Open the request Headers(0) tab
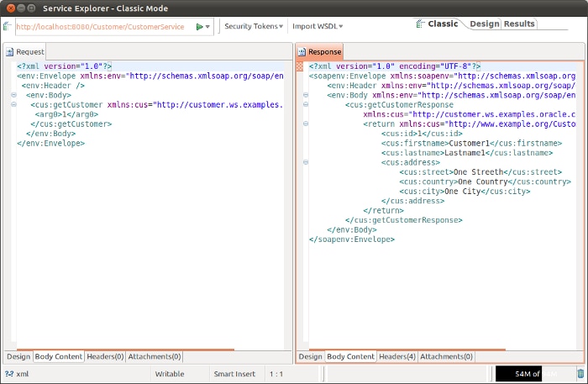The image size is (588, 384). [x=105, y=356]
